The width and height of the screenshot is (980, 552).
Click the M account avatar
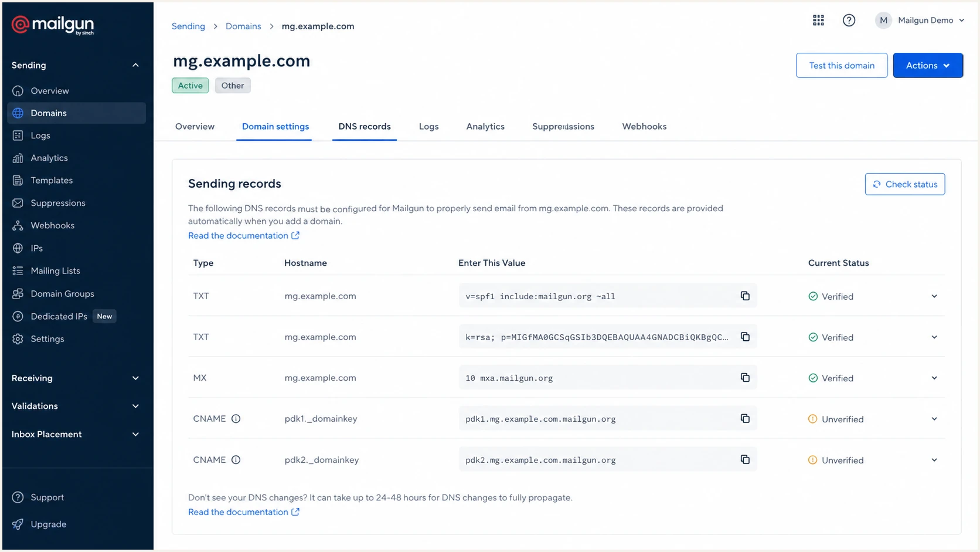883,21
